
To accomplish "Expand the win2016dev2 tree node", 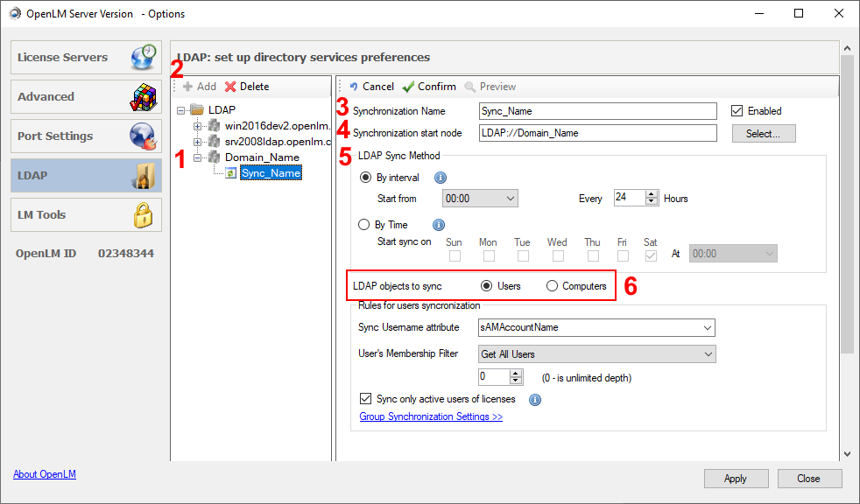I will point(196,125).
